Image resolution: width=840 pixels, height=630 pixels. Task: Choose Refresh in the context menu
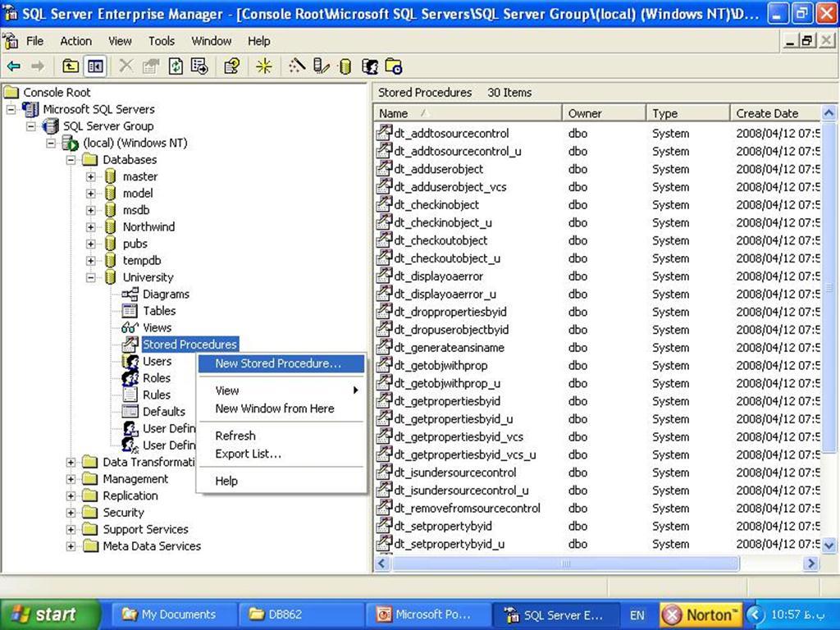tap(281, 436)
